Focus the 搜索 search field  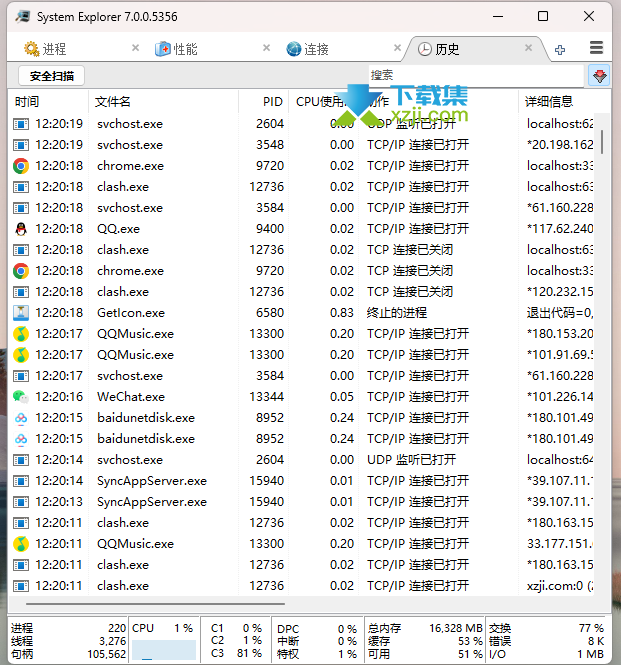click(x=476, y=75)
